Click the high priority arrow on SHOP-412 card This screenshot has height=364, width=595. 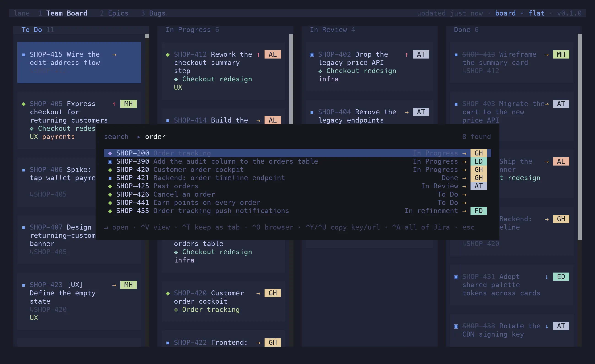pyautogui.click(x=258, y=54)
